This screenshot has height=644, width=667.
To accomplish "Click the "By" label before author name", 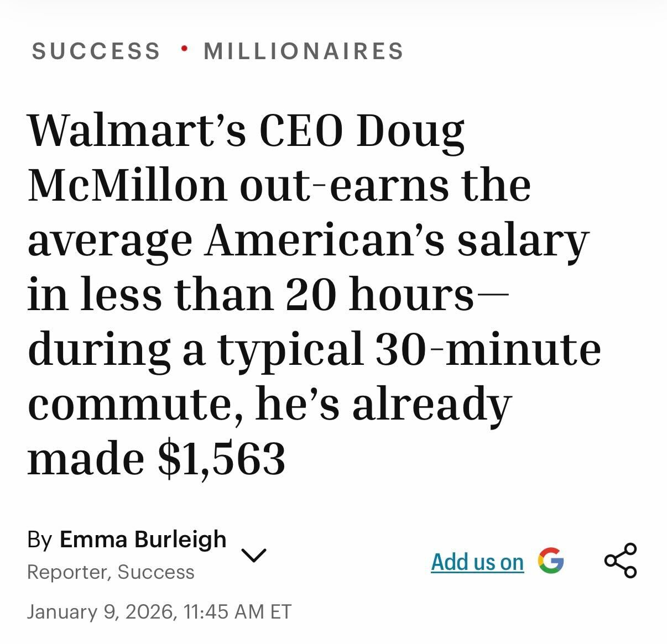I will pos(40,540).
